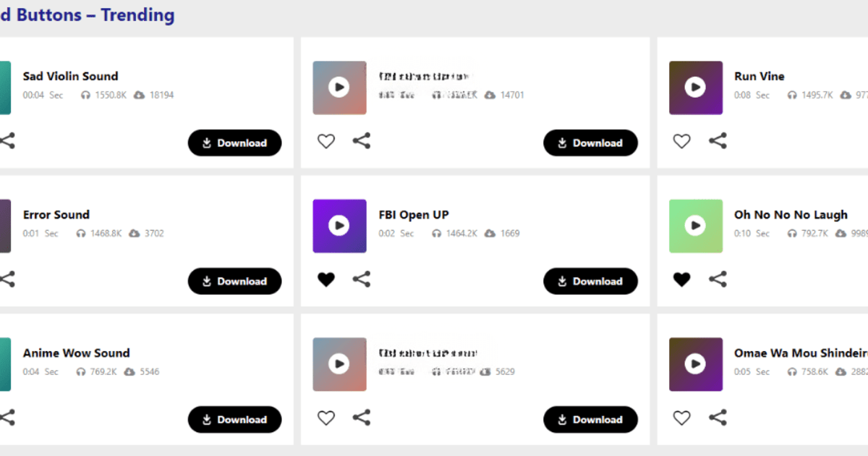Play the Omae Wa Mou Shindeiru sound
The width and height of the screenshot is (868, 456).
tap(695, 364)
